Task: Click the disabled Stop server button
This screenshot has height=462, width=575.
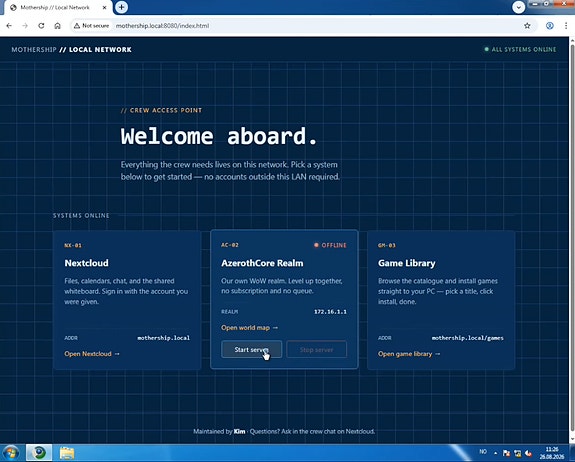Action: 316,349
